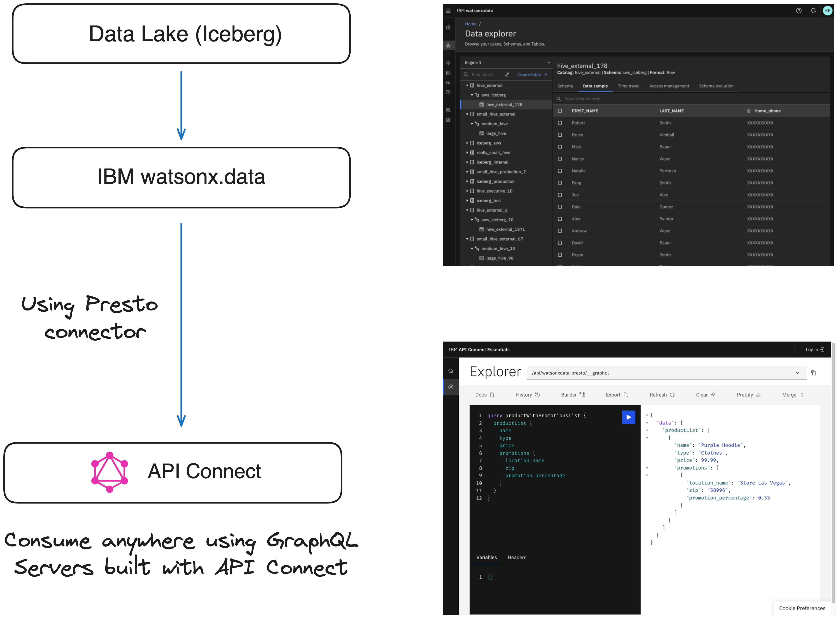The height and width of the screenshot is (619, 840).
Task: Click the Search for records field
Action: [691, 99]
